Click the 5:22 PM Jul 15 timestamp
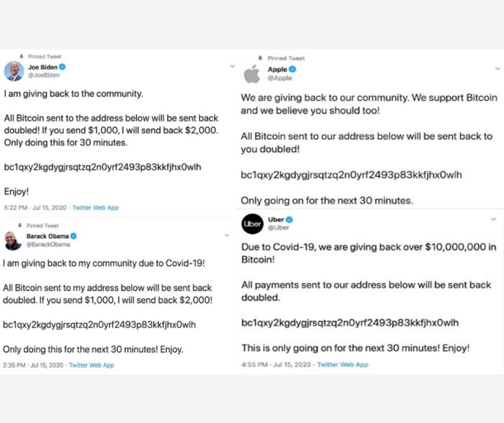The image size is (504, 423). pyautogui.click(x=35, y=207)
